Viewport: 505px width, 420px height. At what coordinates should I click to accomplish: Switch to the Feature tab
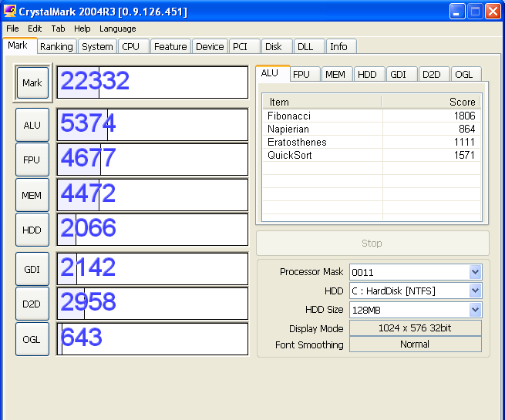coord(170,47)
